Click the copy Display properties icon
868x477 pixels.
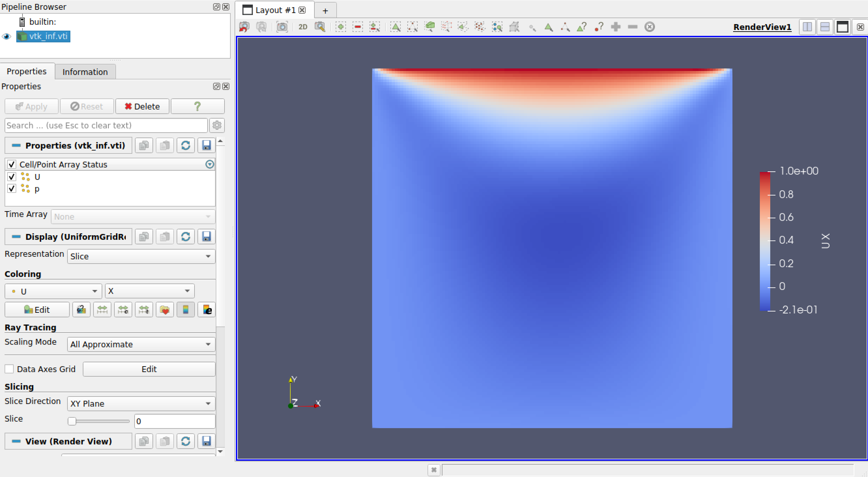tap(144, 237)
